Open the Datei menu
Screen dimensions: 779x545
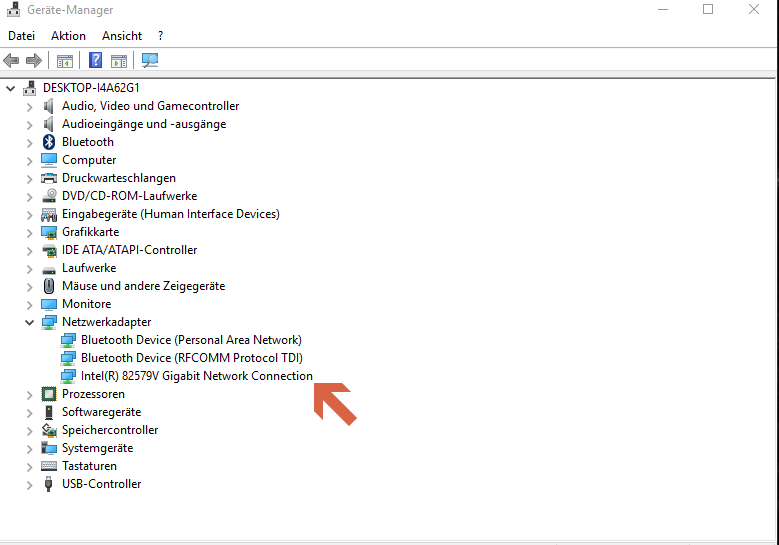pyautogui.click(x=21, y=36)
